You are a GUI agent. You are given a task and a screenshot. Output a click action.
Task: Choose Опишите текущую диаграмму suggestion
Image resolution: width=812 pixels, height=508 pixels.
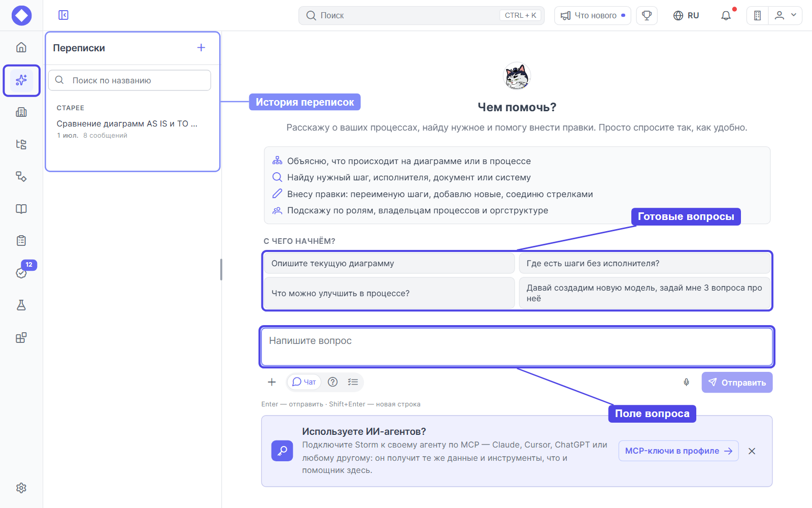(x=389, y=263)
